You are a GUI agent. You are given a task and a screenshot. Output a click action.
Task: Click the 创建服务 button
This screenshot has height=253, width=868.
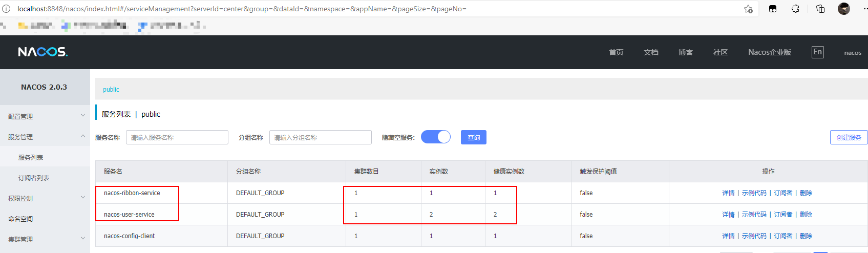(849, 137)
